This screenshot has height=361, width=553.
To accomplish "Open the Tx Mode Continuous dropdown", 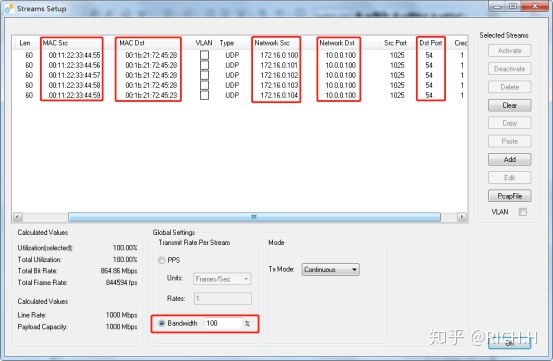I will click(330, 270).
